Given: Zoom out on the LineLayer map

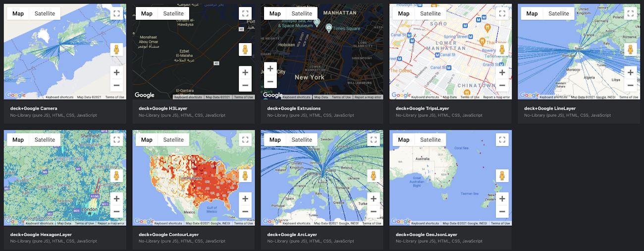Looking at the screenshot, I should [x=630, y=85].
